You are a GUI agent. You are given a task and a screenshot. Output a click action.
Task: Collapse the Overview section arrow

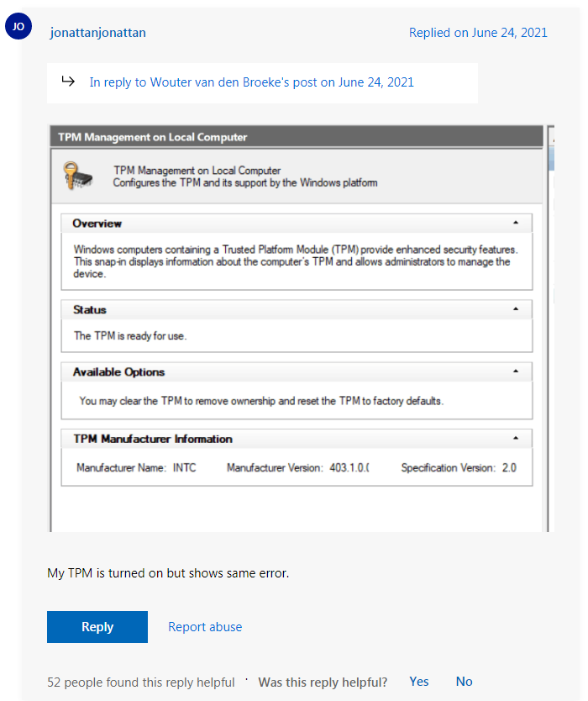point(516,222)
